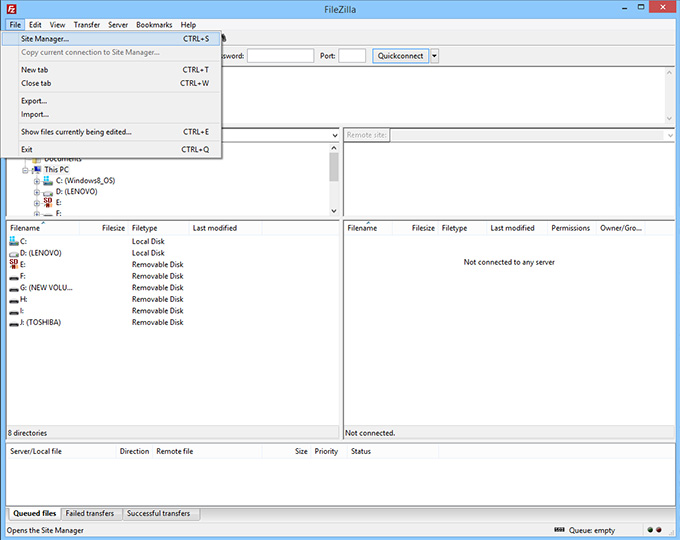Viewport: 680px width, 540px height.
Task: Switch to the Failed transfers tab
Action: coord(90,514)
